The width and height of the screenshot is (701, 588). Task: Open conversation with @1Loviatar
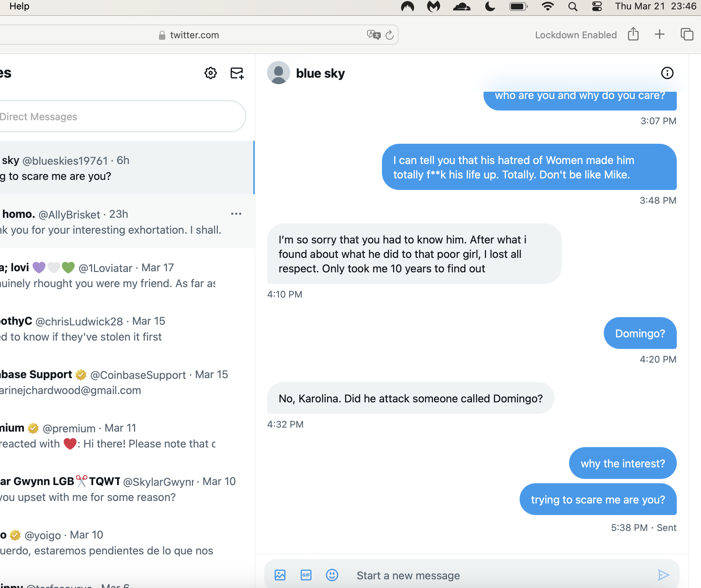(127, 275)
